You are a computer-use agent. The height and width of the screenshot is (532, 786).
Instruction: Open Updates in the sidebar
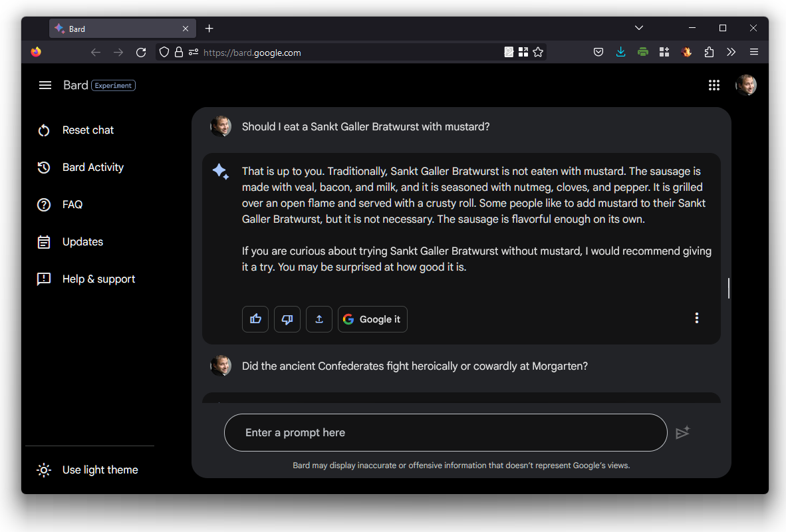70,241
